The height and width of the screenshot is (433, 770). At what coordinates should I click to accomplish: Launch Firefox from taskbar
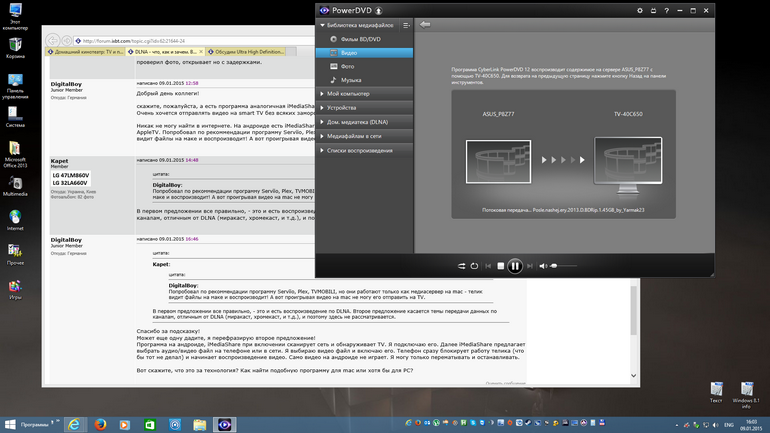pos(100,425)
